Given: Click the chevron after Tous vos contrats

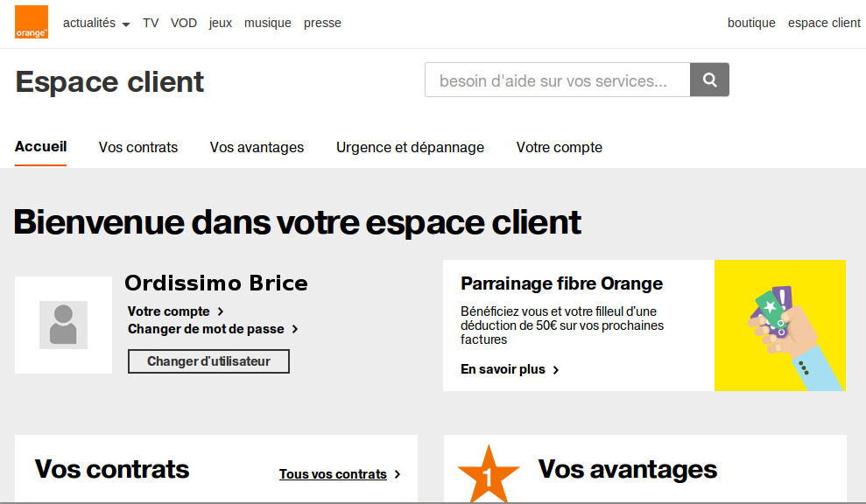Looking at the screenshot, I should click(398, 474).
